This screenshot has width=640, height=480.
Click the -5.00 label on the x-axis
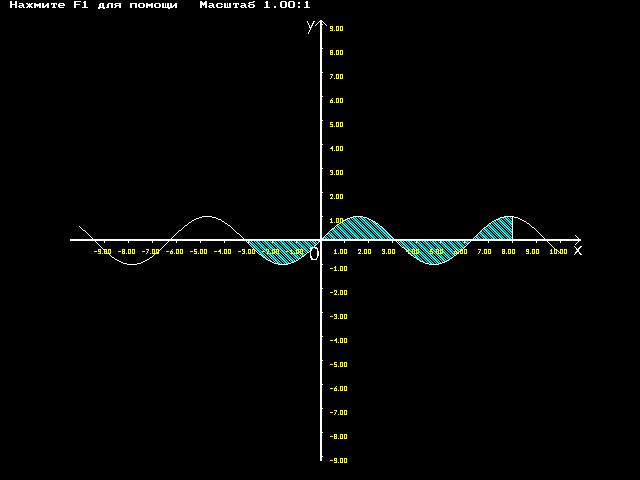pyautogui.click(x=199, y=251)
